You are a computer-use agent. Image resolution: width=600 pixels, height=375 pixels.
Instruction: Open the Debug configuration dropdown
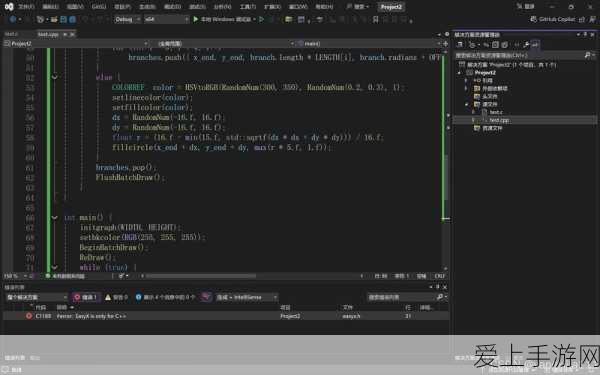click(127, 19)
